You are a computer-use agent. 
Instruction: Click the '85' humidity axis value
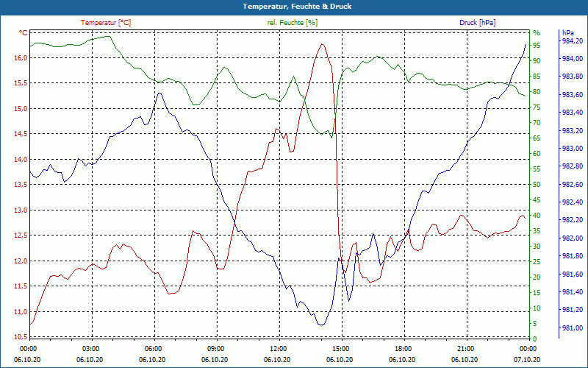click(x=537, y=77)
